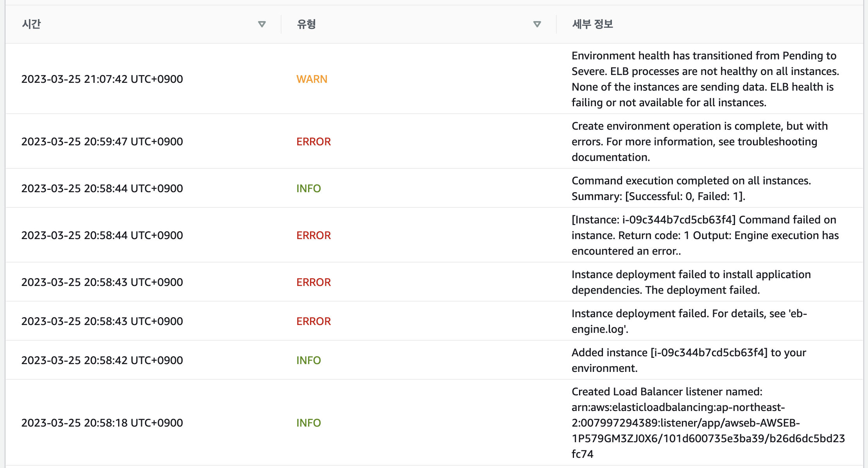
Task: Click the 21:07:42 timestamp
Action: point(102,79)
